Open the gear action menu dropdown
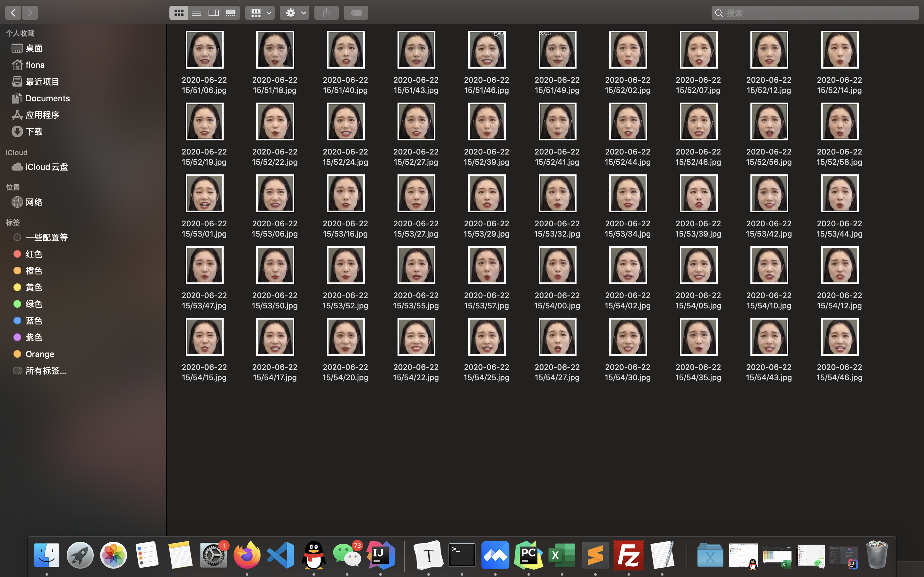Image resolution: width=924 pixels, height=577 pixels. (x=295, y=13)
